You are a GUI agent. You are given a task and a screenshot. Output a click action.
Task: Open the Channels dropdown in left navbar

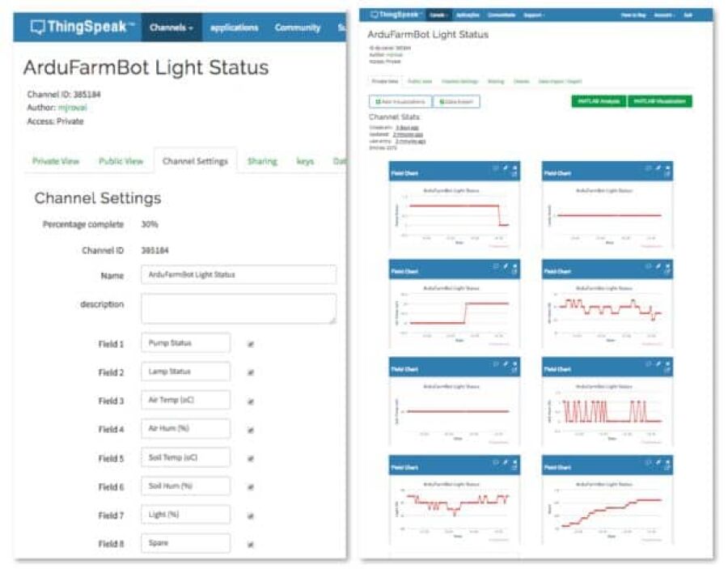click(x=171, y=28)
